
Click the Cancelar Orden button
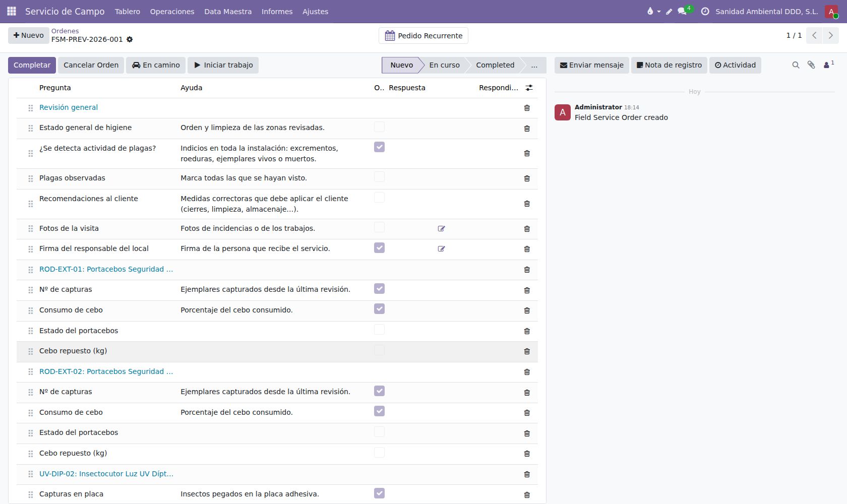91,65
